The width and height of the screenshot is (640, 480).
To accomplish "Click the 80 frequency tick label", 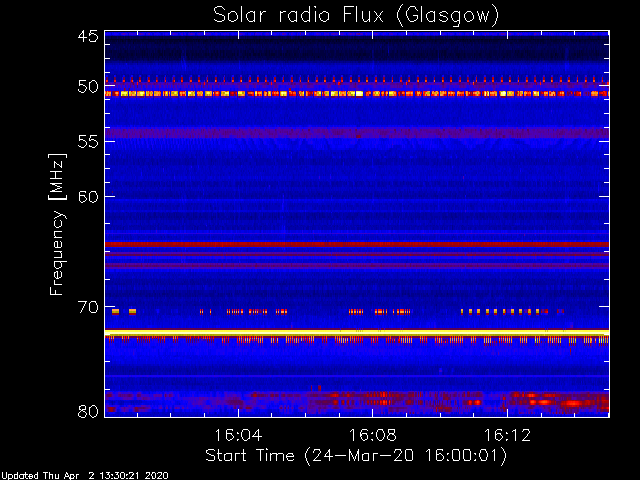I will 88,411.
